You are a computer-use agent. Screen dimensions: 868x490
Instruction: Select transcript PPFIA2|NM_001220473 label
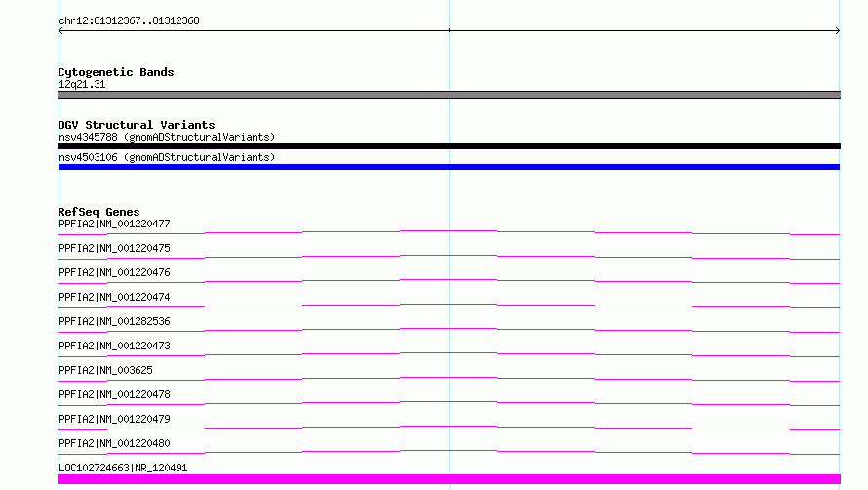[114, 346]
